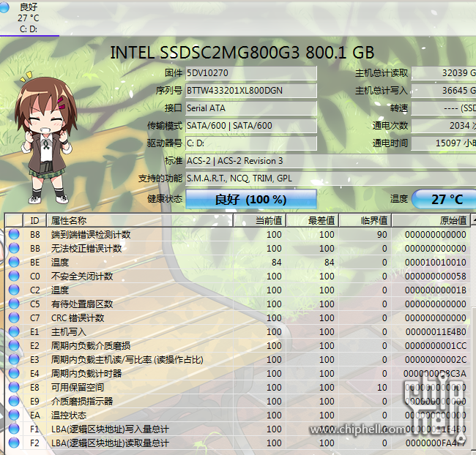This screenshot has height=455, width=476.
Task: Select attribute 不安全关闭计数
Action: click(82, 276)
